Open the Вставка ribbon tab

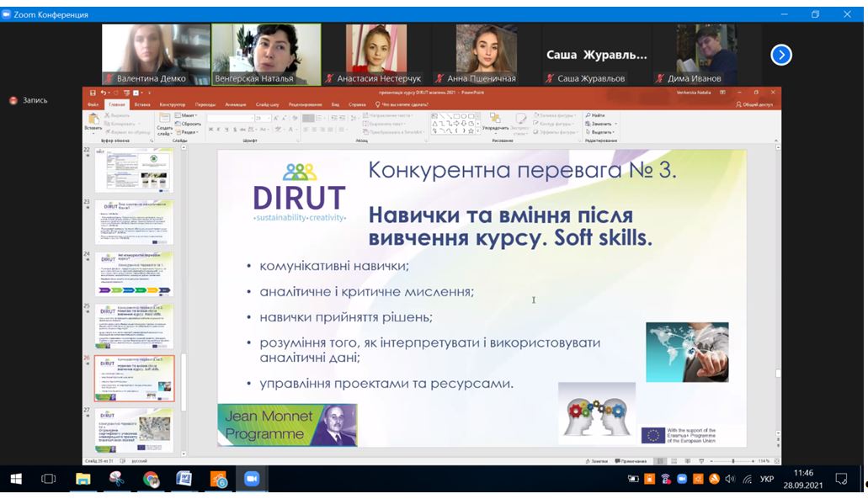(142, 104)
